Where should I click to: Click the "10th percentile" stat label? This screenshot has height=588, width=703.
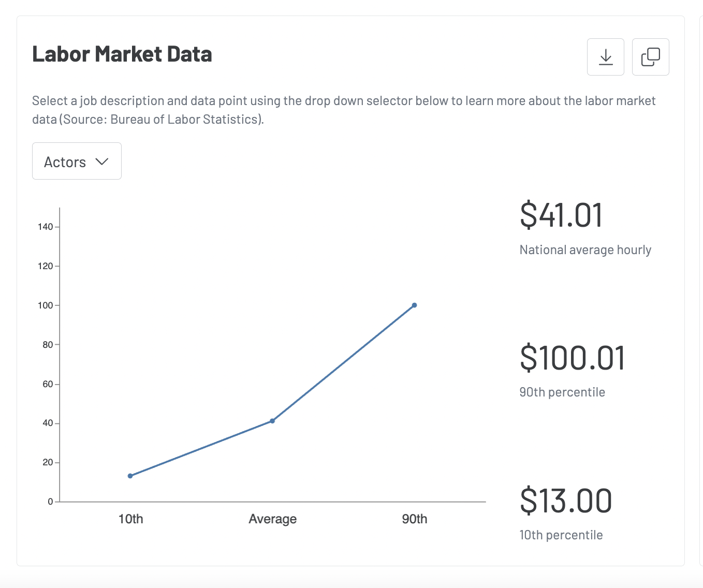click(x=561, y=535)
